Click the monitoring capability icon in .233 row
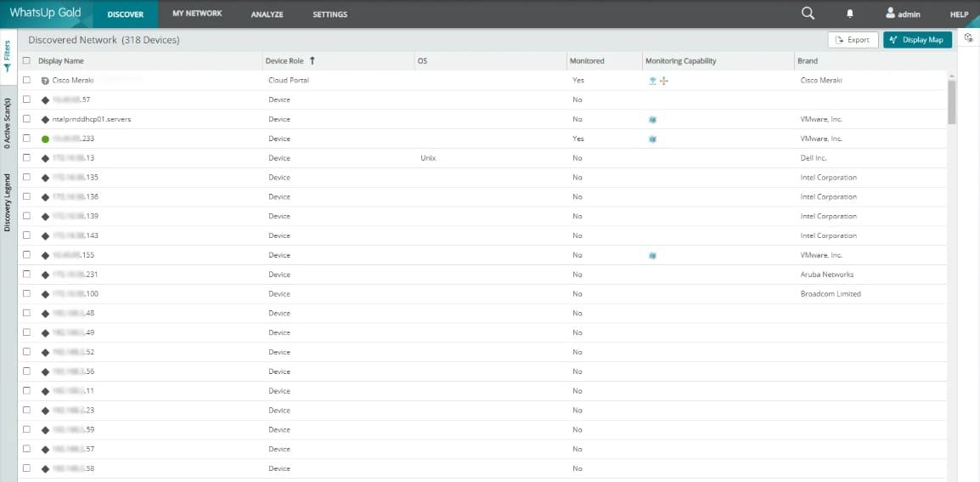 [x=652, y=139]
